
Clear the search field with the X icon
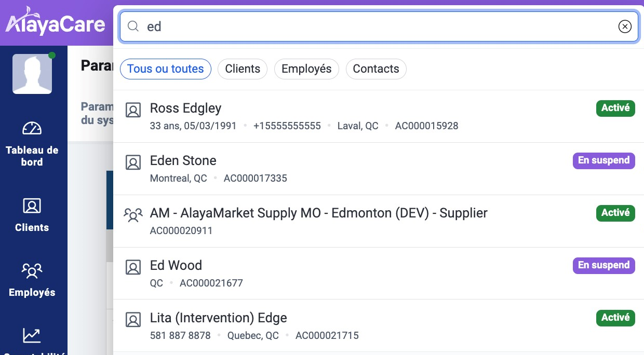tap(625, 26)
